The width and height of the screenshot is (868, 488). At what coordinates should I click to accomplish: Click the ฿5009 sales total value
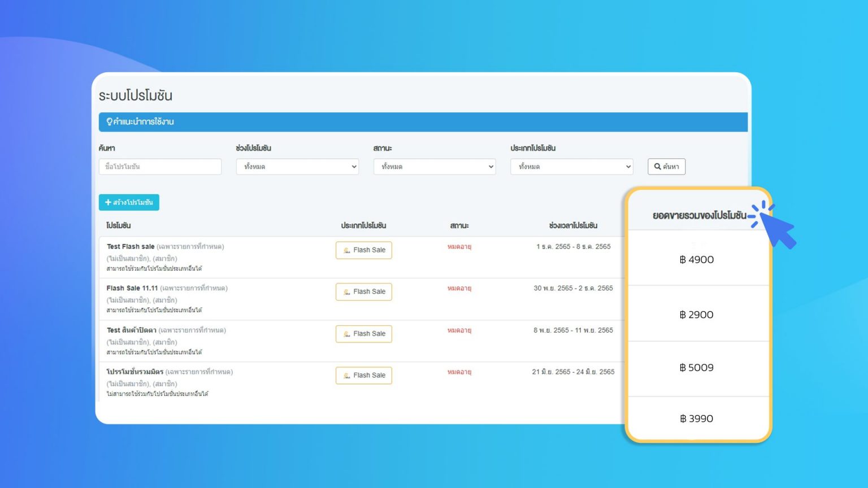pyautogui.click(x=697, y=368)
